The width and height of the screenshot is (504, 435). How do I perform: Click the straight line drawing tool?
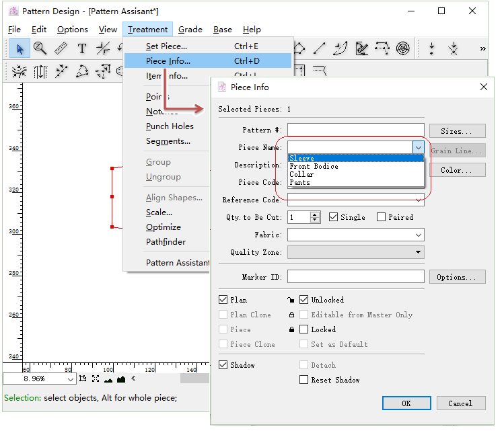coord(320,48)
